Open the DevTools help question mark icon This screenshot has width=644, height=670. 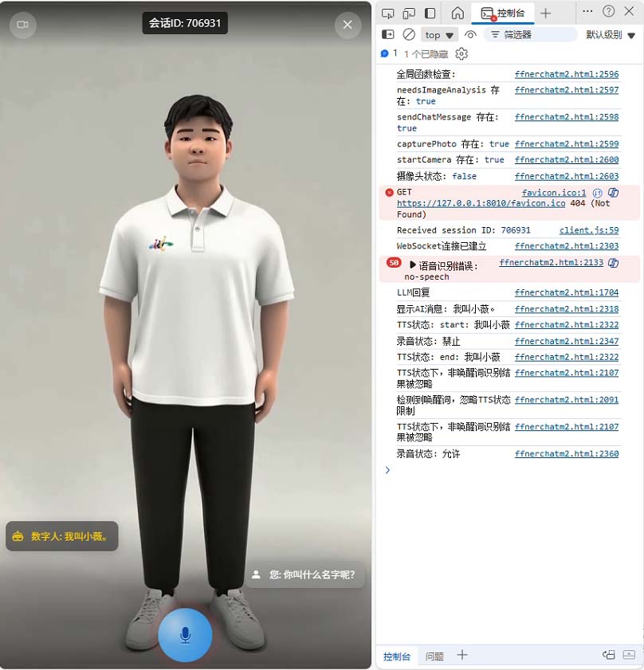(x=609, y=12)
